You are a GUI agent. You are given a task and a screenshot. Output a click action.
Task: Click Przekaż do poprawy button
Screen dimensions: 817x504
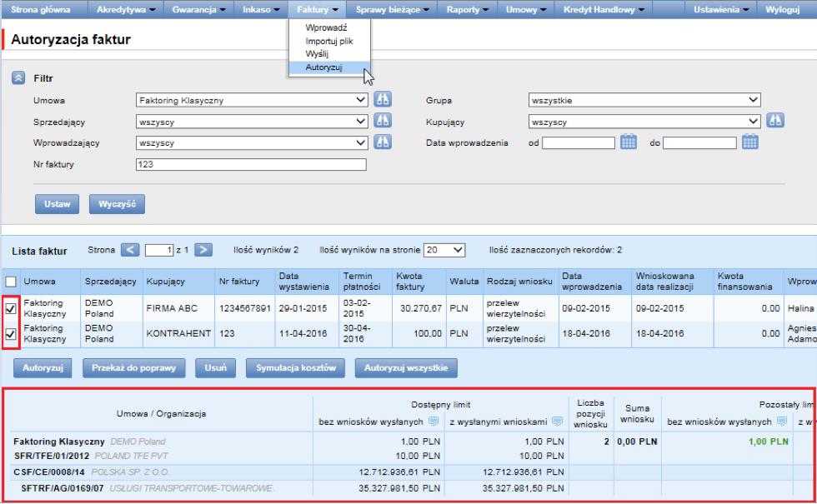134,367
